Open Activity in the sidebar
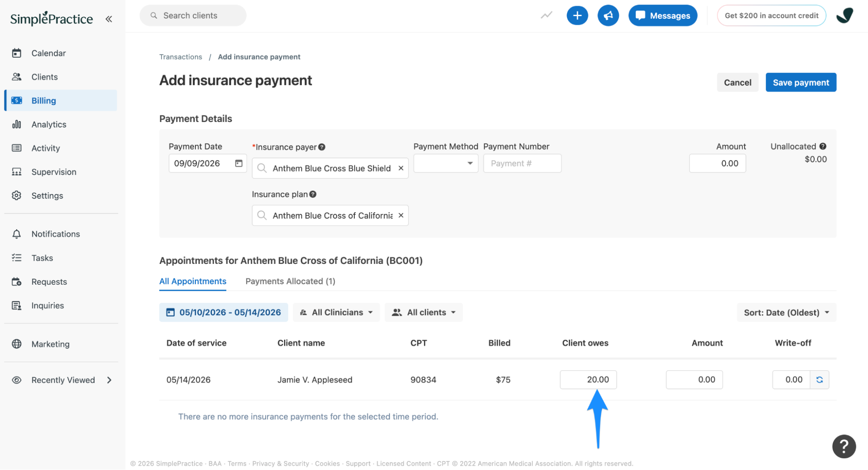This screenshot has height=470, width=868. [61, 148]
